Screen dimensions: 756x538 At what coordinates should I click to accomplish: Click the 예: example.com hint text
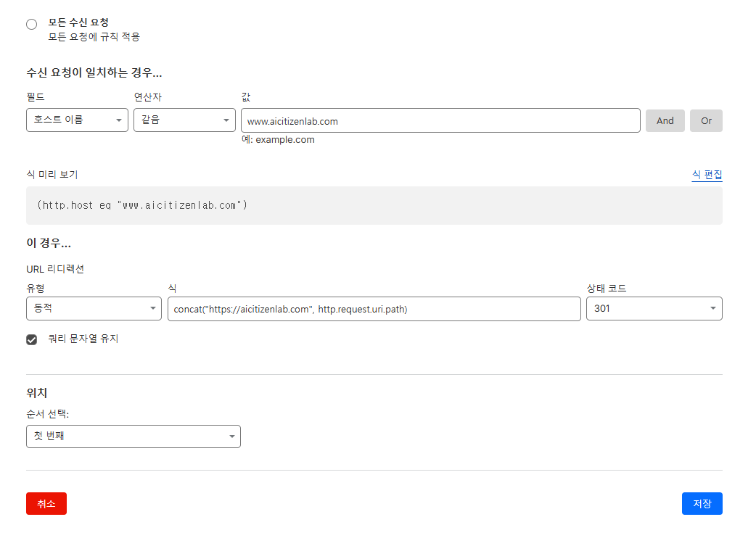point(278,140)
